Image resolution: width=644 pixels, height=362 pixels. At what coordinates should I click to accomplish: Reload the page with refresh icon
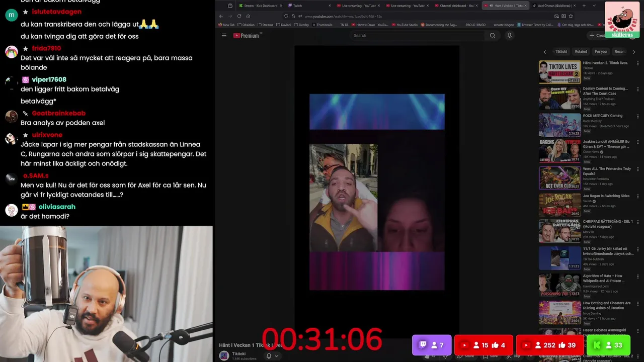click(238, 16)
